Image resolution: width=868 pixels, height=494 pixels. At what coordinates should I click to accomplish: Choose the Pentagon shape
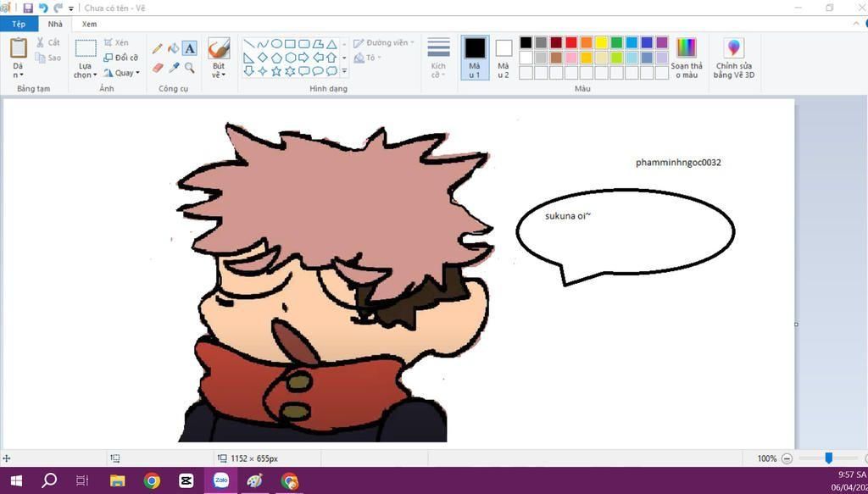pyautogui.click(x=276, y=58)
